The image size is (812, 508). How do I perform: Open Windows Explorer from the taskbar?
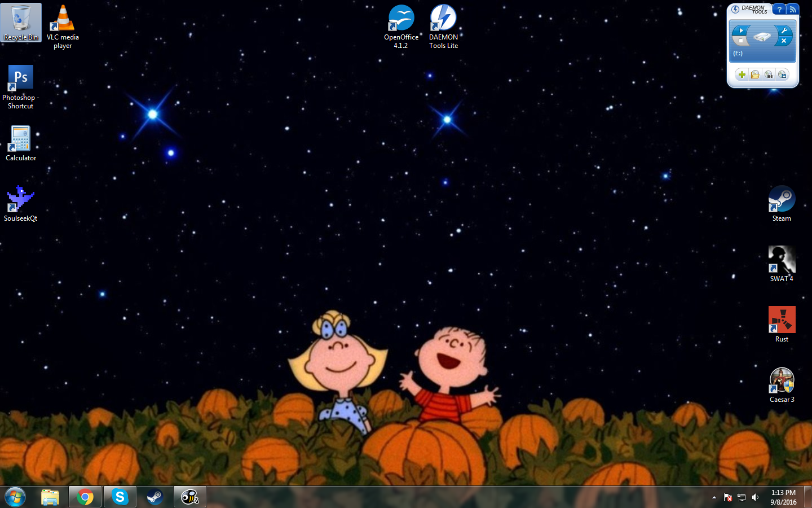click(50, 497)
